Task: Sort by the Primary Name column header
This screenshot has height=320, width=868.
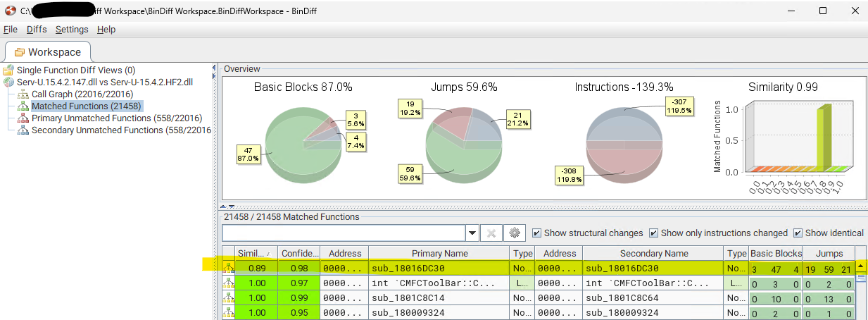Action: tap(440, 253)
